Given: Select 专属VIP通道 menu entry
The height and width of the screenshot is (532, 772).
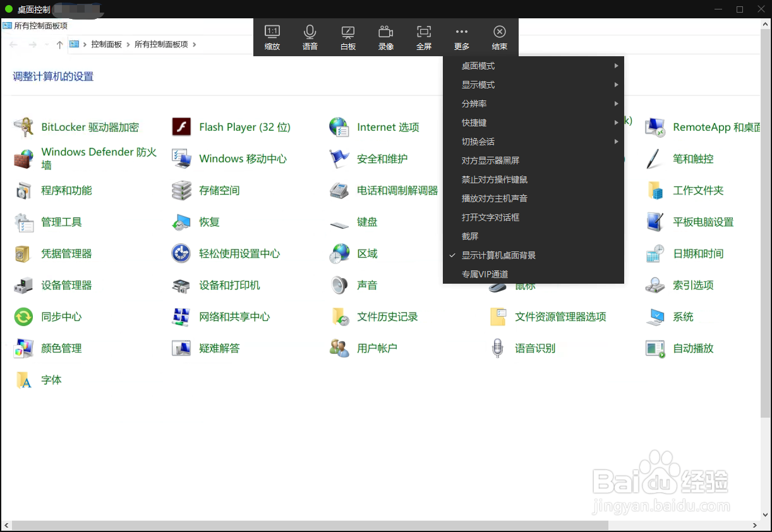Looking at the screenshot, I should click(534, 274).
